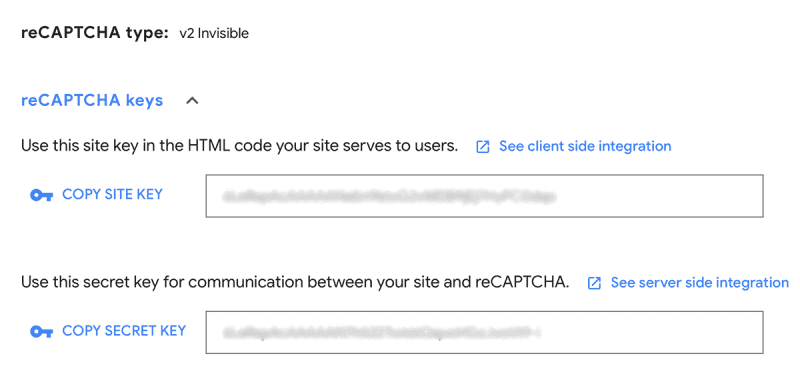Viewport: 800px width, 392px height.
Task: Open See server side integration link
Action: (x=699, y=283)
